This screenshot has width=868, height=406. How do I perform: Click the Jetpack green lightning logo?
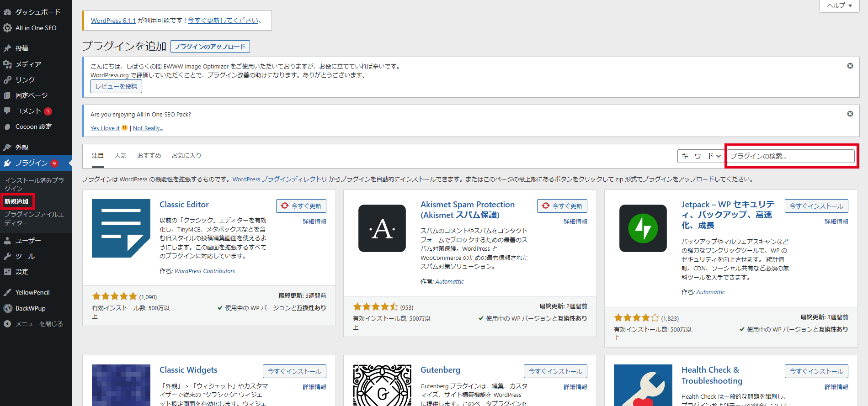coord(643,228)
